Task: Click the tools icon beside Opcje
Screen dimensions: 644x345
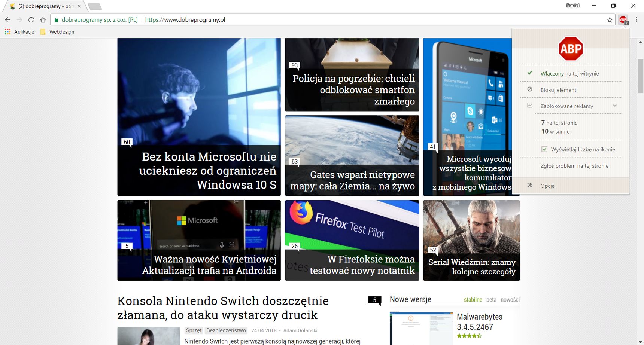Action: click(530, 185)
